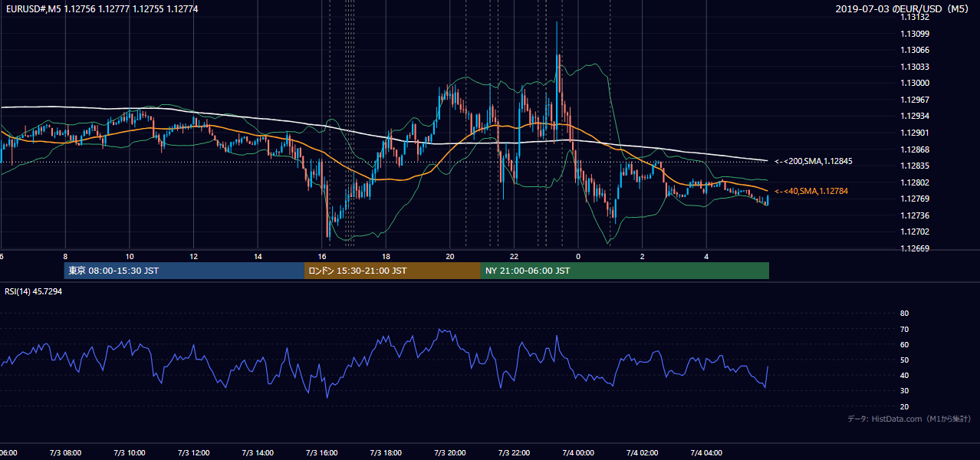Click hour label 2 under the price chart
The image size is (980, 460).
(x=643, y=256)
